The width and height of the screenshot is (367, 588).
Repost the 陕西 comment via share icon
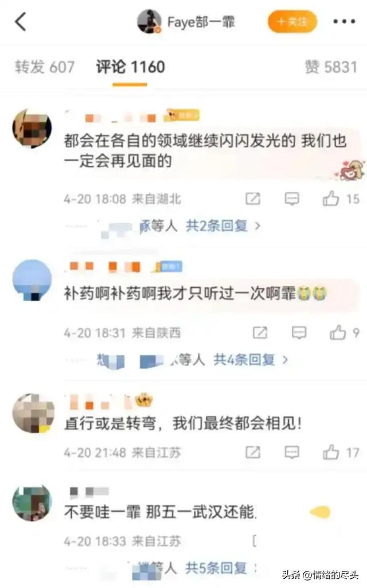(x=260, y=333)
